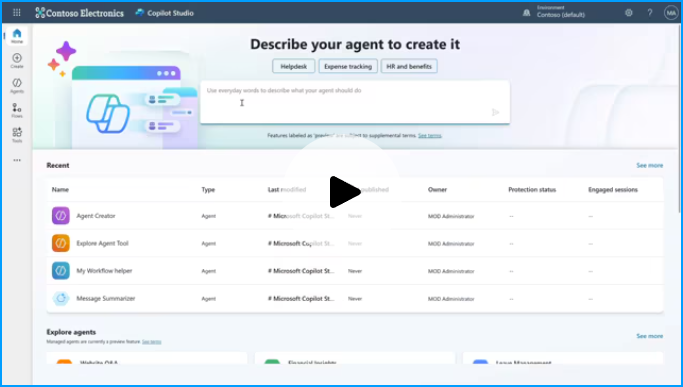The height and width of the screenshot is (387, 683).
Task: Open the See terms link under the text box
Action: tap(429, 136)
